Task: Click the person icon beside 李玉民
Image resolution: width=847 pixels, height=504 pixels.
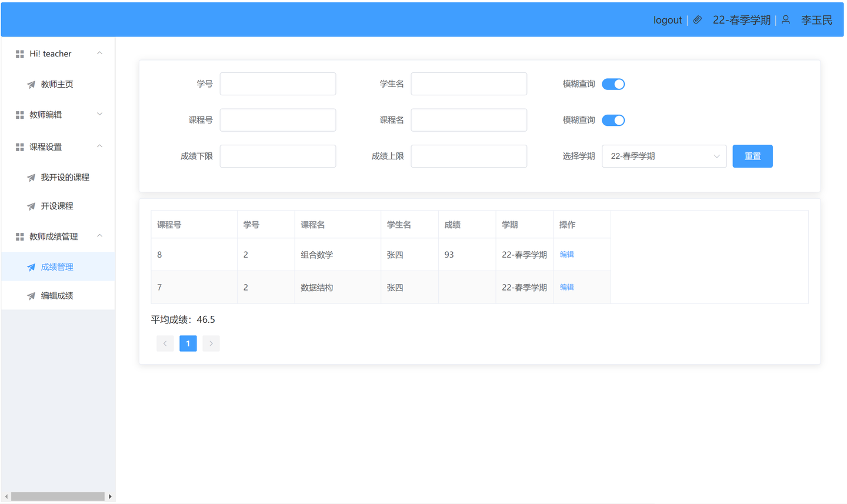Action: tap(786, 19)
